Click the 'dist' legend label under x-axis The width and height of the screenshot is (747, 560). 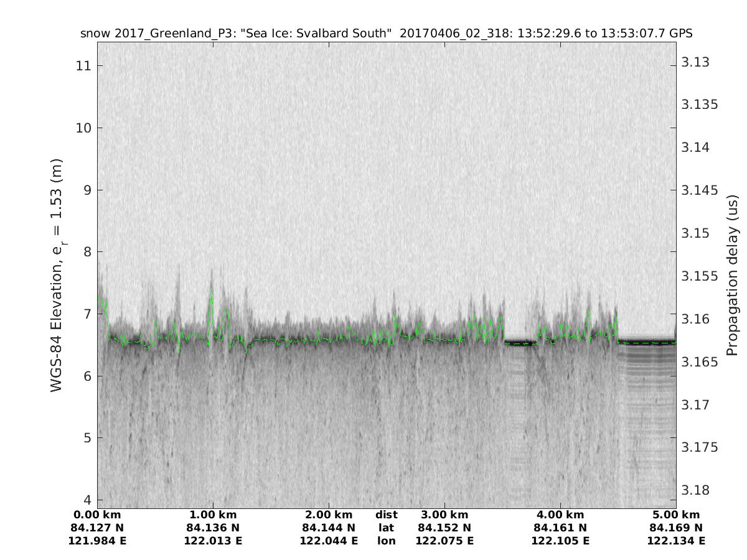pos(387,515)
